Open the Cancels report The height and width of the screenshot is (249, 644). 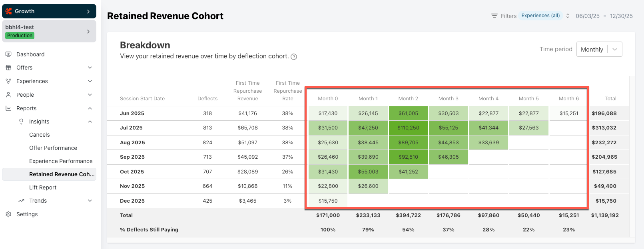tap(40, 135)
